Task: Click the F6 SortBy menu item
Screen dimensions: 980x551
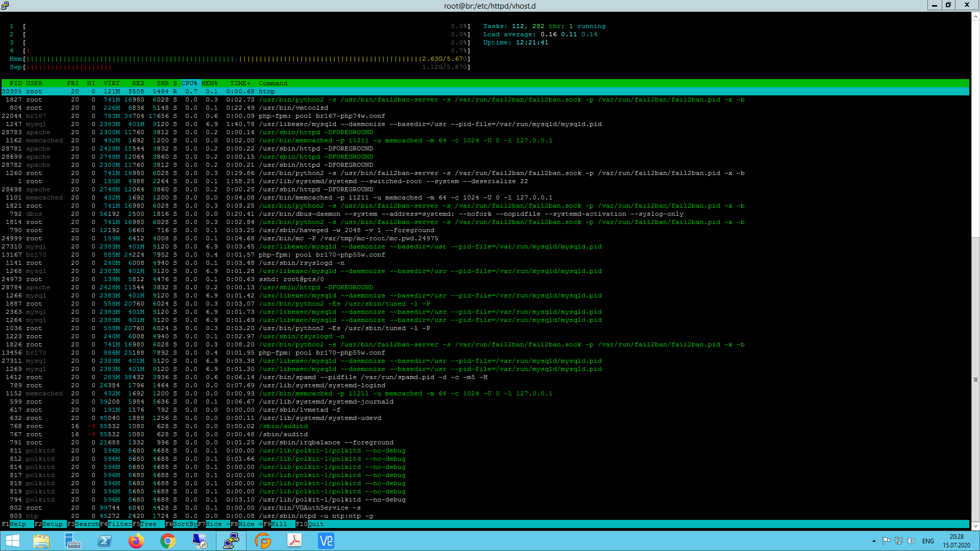Action: (x=185, y=524)
